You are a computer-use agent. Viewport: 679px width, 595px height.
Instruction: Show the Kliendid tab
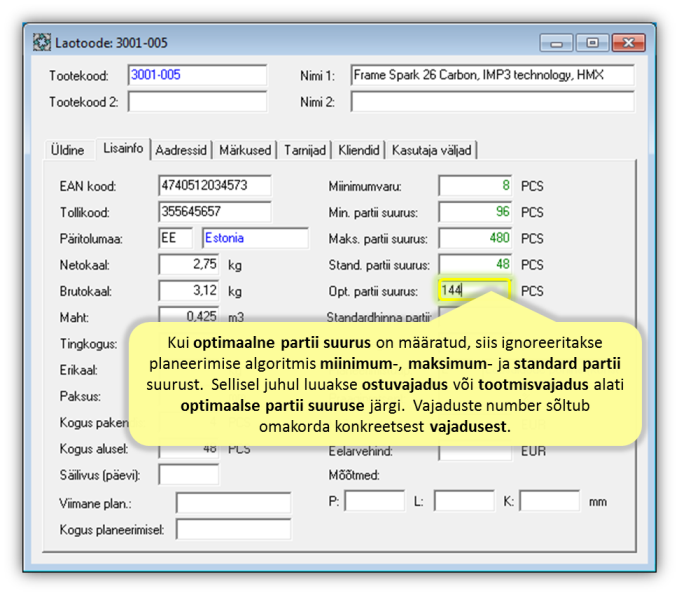click(359, 150)
